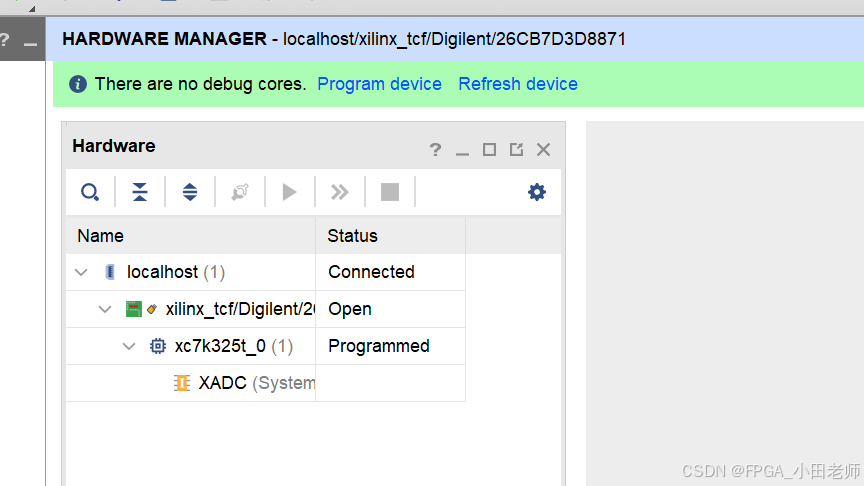Click the Run trigger immediate double-arrow icon
Image resolution: width=864 pixels, height=486 pixels.
point(339,192)
